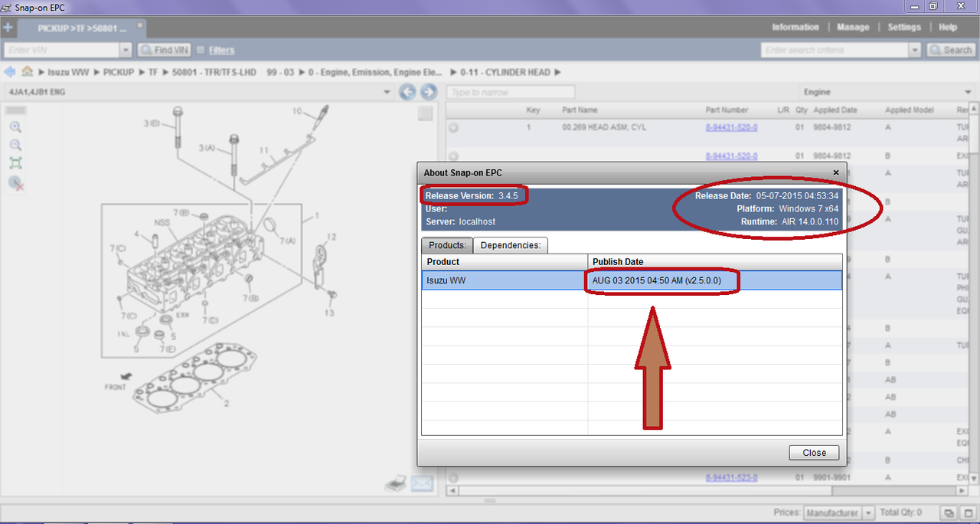
Task: Print the illustration with printer icon
Action: coord(395,483)
